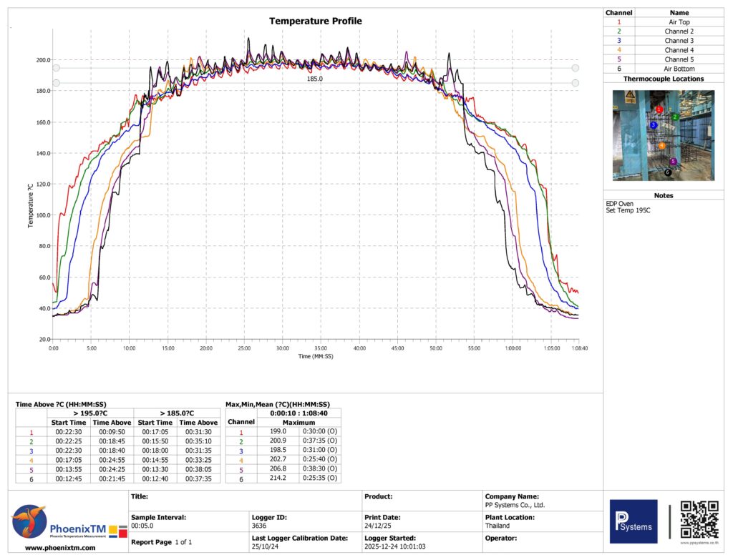The width and height of the screenshot is (733, 560).
Task: Click the Temperature Profile chart title
Action: [x=315, y=21]
